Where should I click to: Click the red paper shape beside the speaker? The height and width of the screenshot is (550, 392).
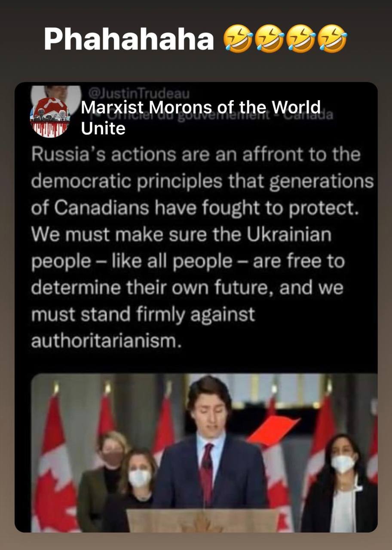click(x=273, y=429)
